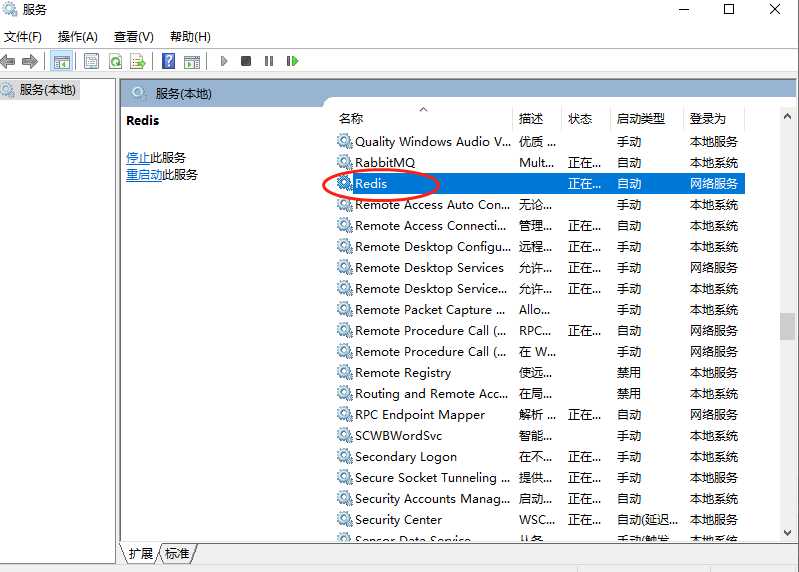Click the restart service icon

click(x=292, y=61)
